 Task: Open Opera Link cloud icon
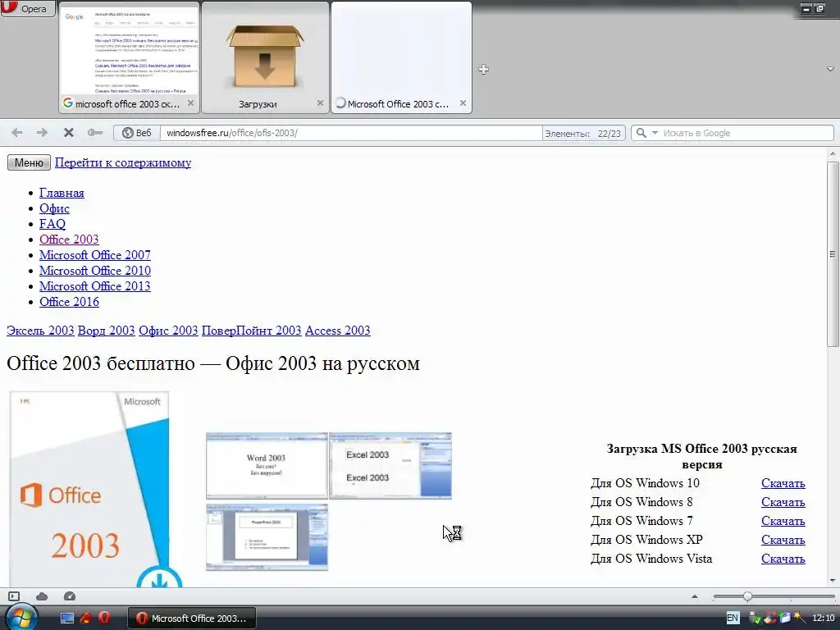42,596
